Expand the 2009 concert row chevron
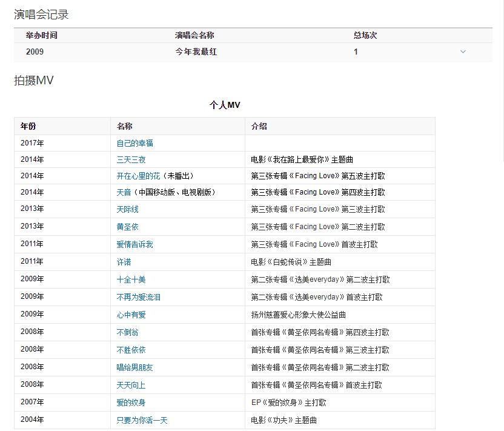 (463, 52)
